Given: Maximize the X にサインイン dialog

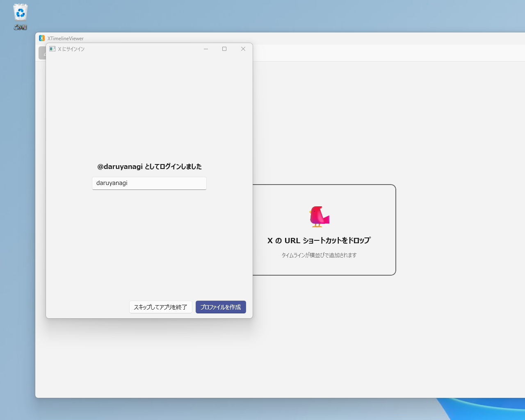Looking at the screenshot, I should point(224,49).
